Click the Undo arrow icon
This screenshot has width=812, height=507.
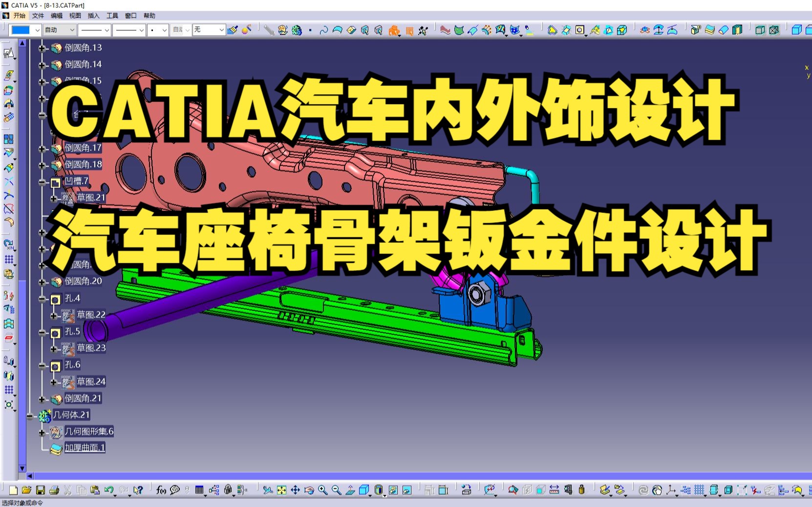pyautogui.click(x=109, y=490)
